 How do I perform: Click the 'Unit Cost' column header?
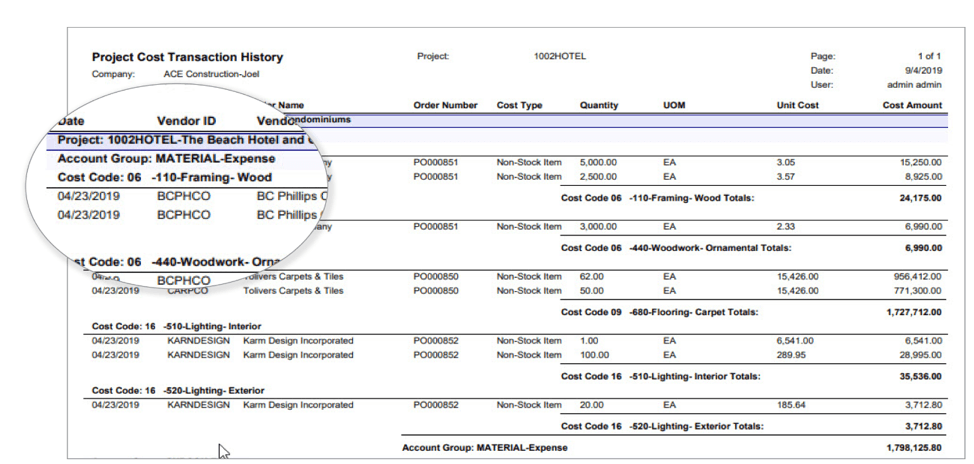796,106
